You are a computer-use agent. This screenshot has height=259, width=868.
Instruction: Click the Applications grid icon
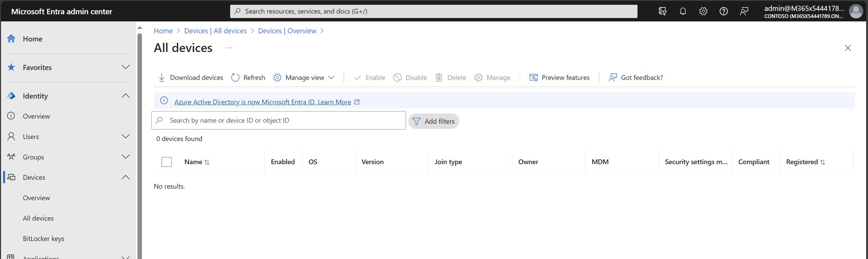[11, 257]
